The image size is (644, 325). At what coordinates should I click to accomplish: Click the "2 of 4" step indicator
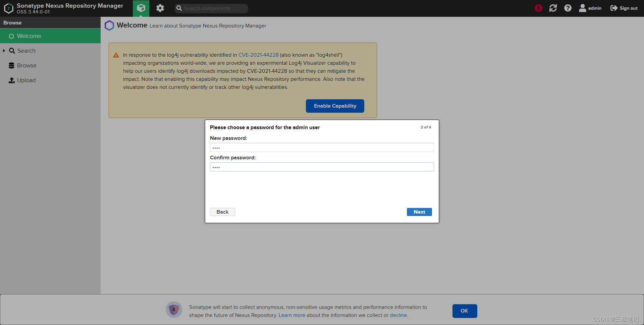click(426, 127)
